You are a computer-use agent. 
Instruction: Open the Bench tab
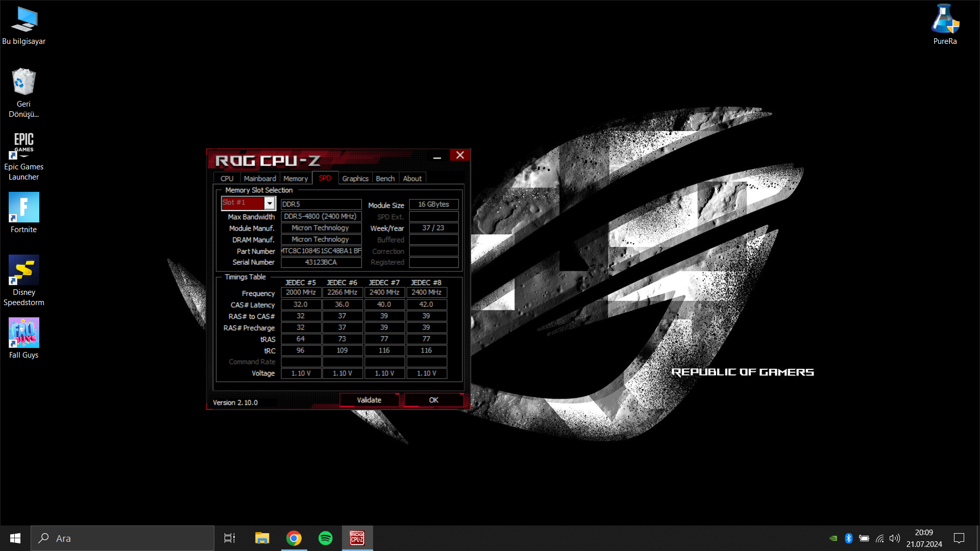[385, 179]
